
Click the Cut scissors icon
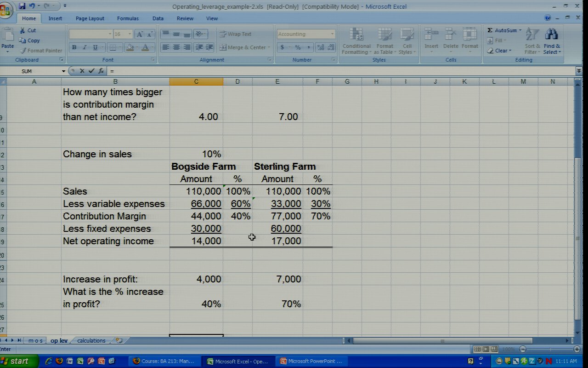coord(23,30)
